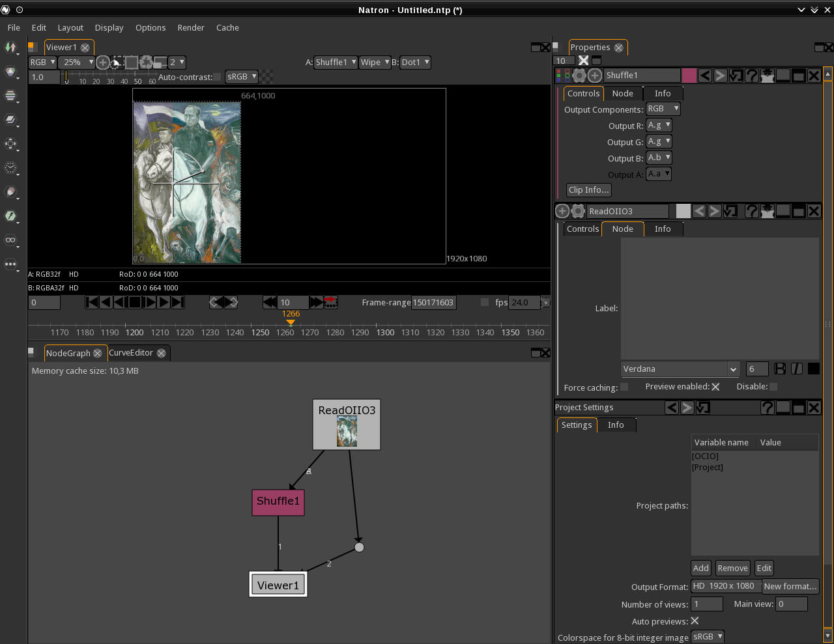Toggle the fps lock checkbox
This screenshot has width=834, height=644.
coord(484,302)
